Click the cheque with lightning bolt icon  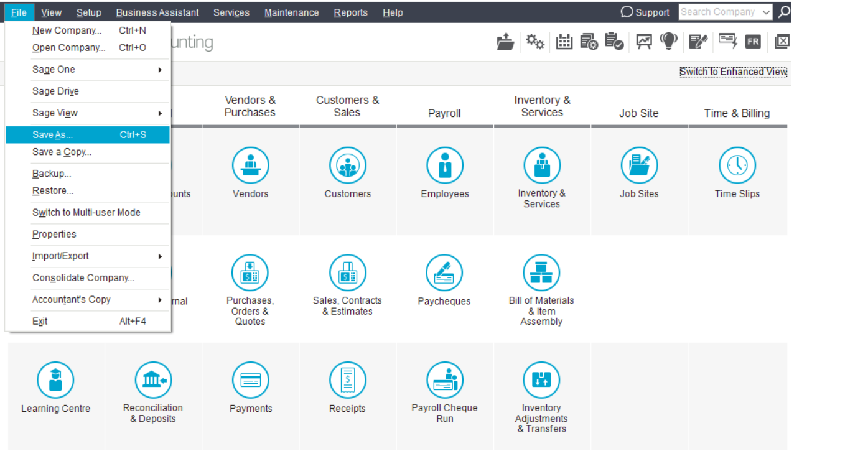coord(727,41)
